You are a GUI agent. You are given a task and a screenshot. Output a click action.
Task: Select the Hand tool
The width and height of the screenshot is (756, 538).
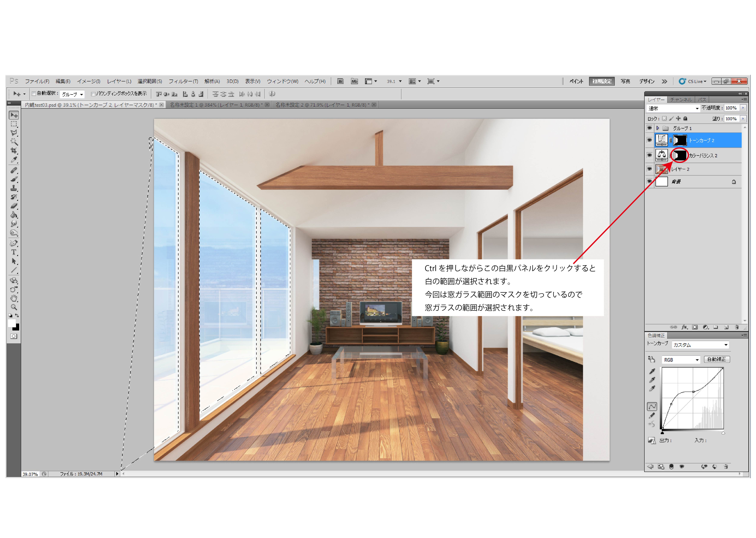click(14, 298)
